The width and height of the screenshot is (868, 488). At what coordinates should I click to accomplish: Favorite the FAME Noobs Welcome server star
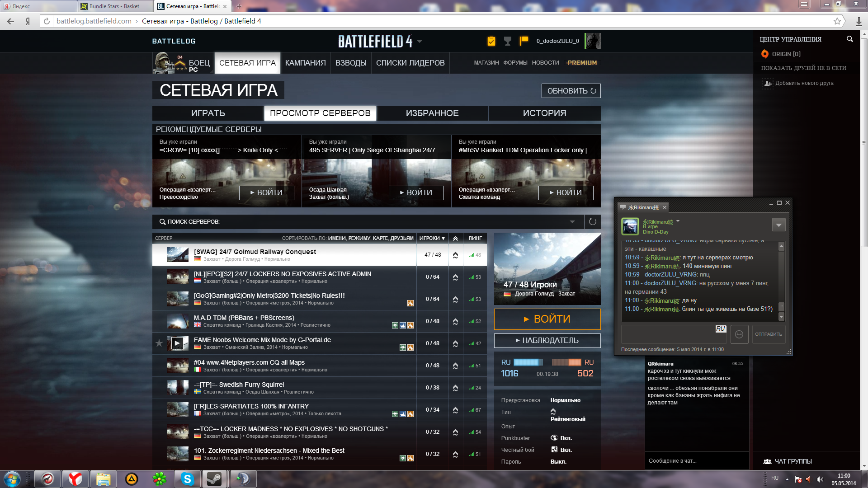[x=159, y=343]
